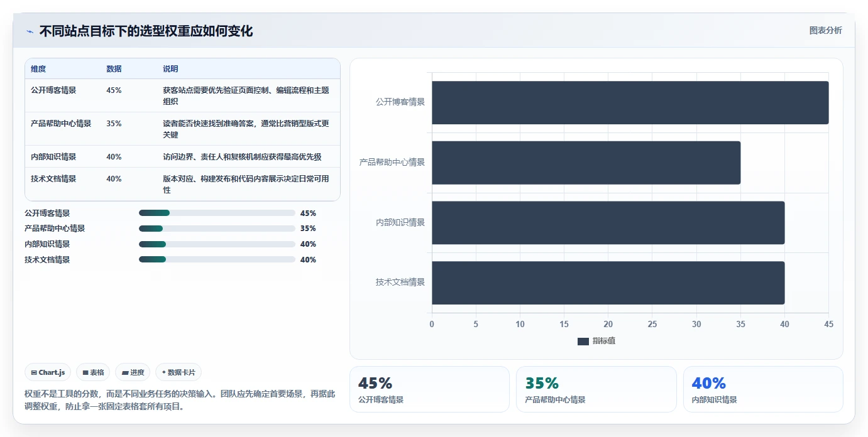Select table cell 公开博客情景

coord(53,90)
